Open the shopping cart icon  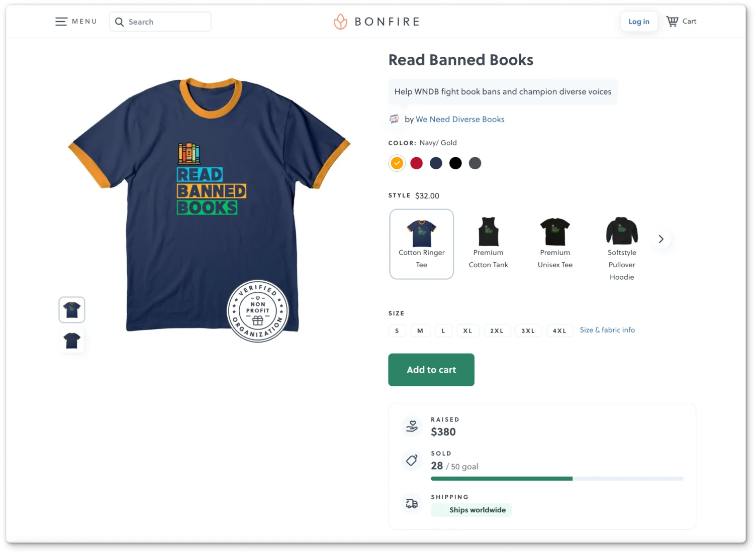(x=672, y=21)
